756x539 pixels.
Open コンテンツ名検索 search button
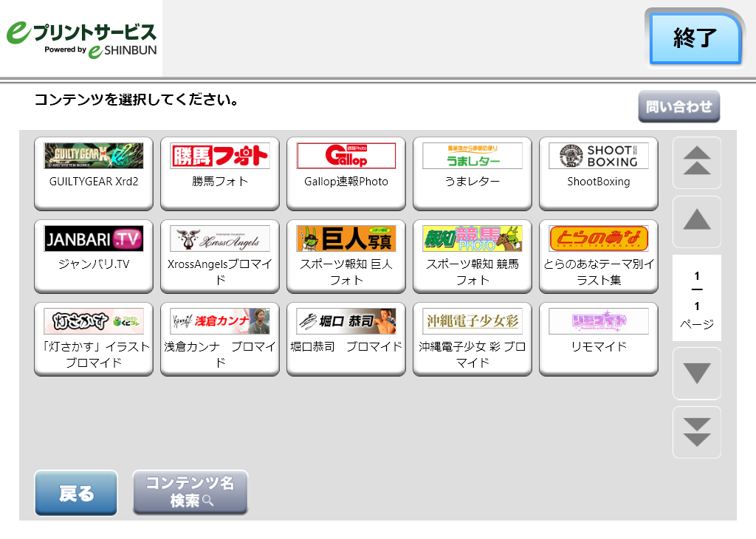[190, 492]
